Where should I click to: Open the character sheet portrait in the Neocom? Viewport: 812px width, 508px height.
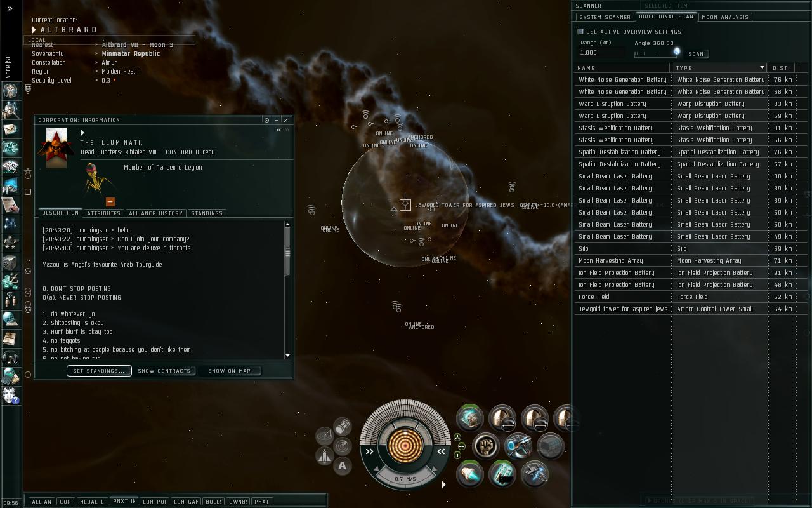point(10,91)
